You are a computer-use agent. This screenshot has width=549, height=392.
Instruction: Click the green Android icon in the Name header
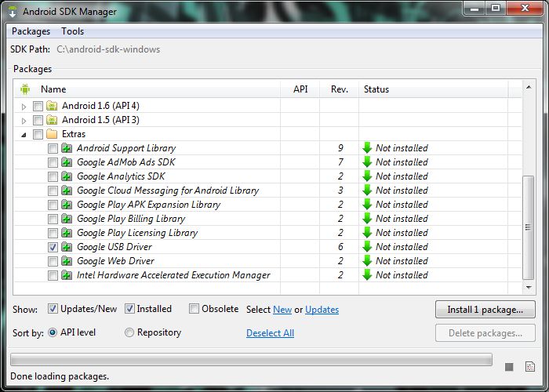point(25,89)
